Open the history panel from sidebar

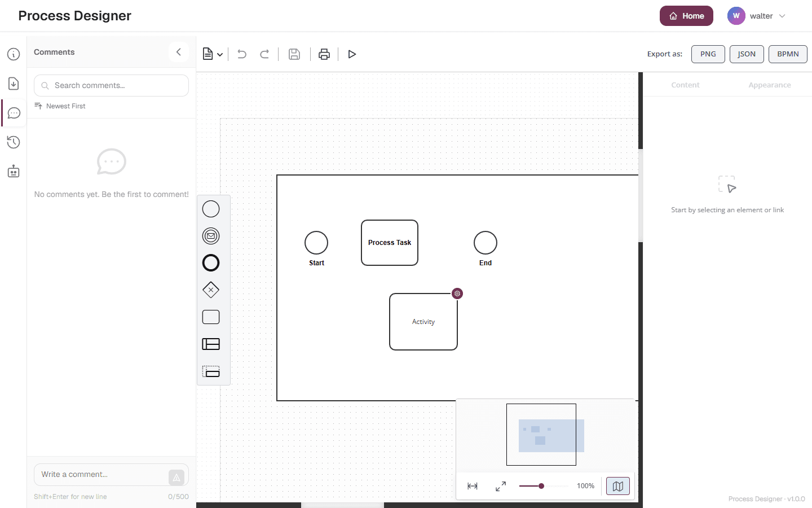[x=14, y=142]
